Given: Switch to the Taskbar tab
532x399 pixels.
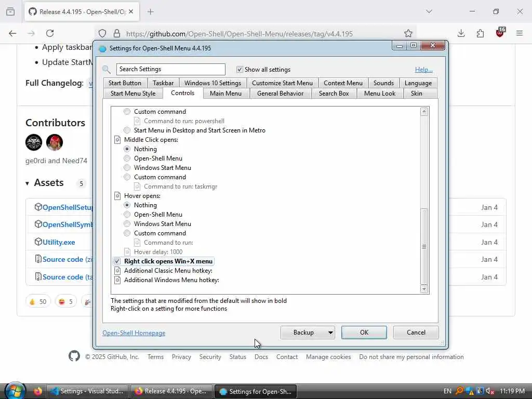Looking at the screenshot, I should tap(163, 83).
